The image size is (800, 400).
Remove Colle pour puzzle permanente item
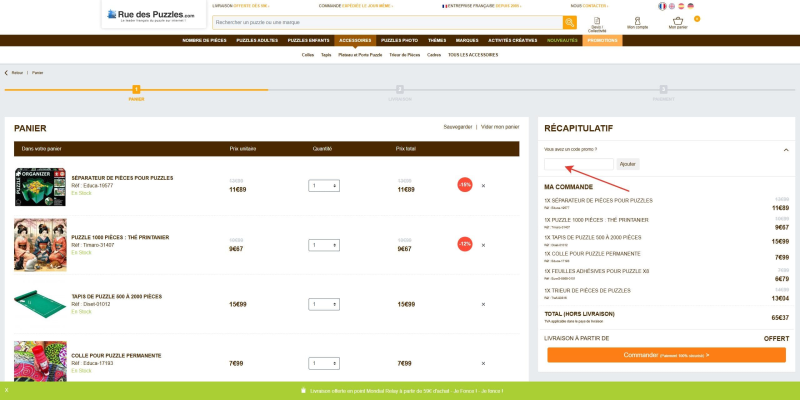pos(483,363)
